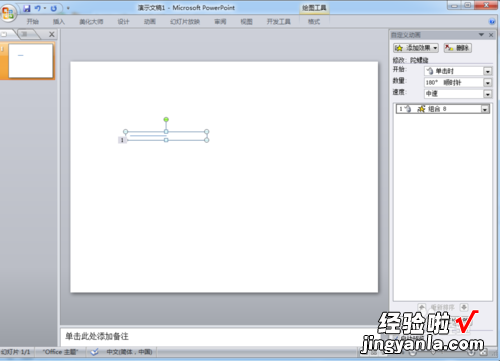This screenshot has height=361, width=500.
Task: Select animation entry 组合 8 in list
Action: pyautogui.click(x=443, y=109)
